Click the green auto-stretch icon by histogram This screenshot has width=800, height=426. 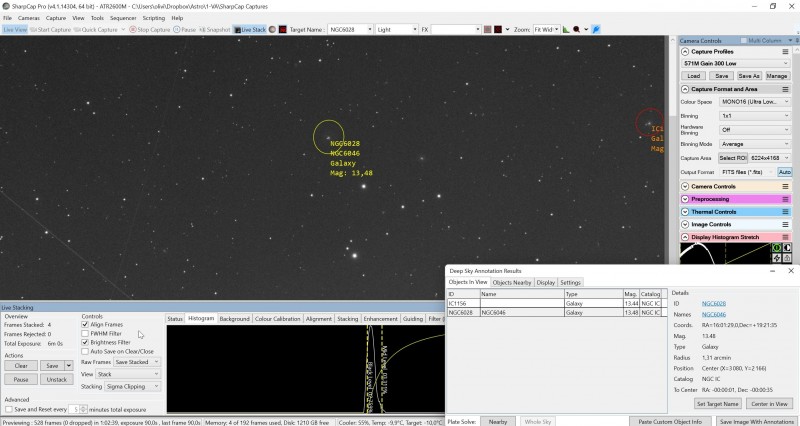777,248
